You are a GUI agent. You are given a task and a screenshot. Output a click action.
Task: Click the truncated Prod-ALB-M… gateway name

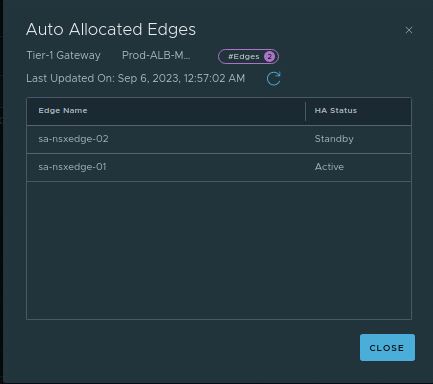(x=156, y=55)
